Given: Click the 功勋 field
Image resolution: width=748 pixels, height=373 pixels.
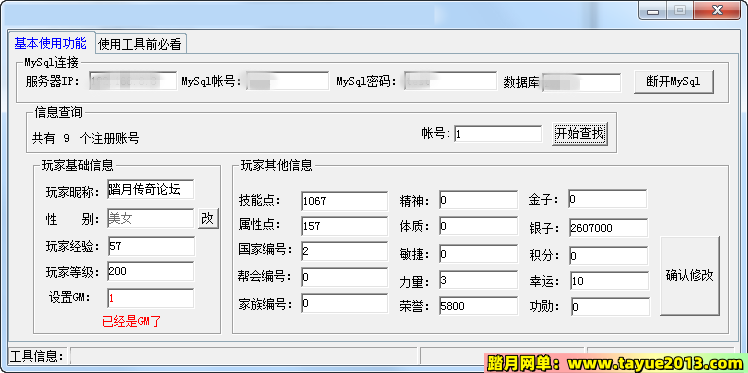Looking at the screenshot, I should pos(610,307).
